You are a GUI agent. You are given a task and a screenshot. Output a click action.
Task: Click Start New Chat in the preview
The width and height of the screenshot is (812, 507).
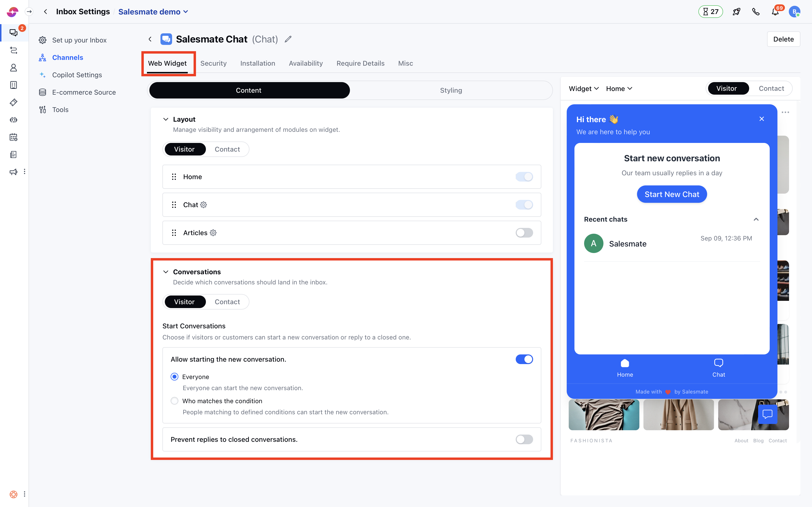point(672,194)
